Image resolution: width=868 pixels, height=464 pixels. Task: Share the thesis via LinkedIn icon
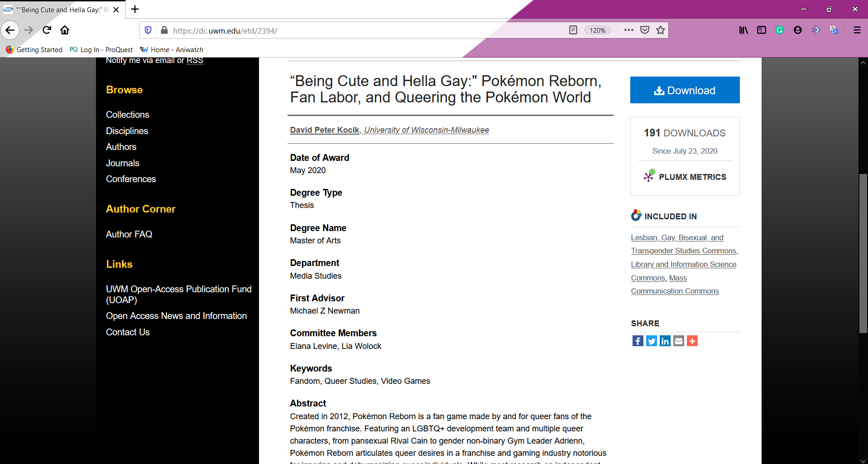pyautogui.click(x=665, y=341)
